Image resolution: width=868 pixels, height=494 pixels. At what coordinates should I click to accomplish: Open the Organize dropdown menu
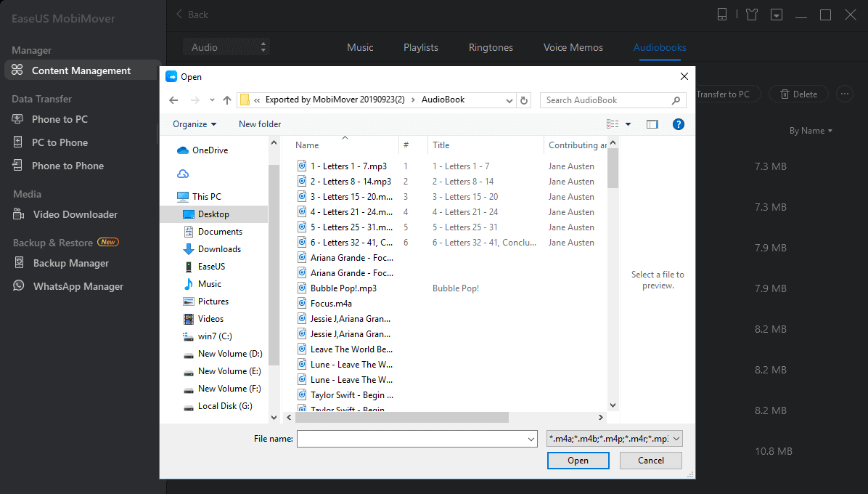coord(195,124)
